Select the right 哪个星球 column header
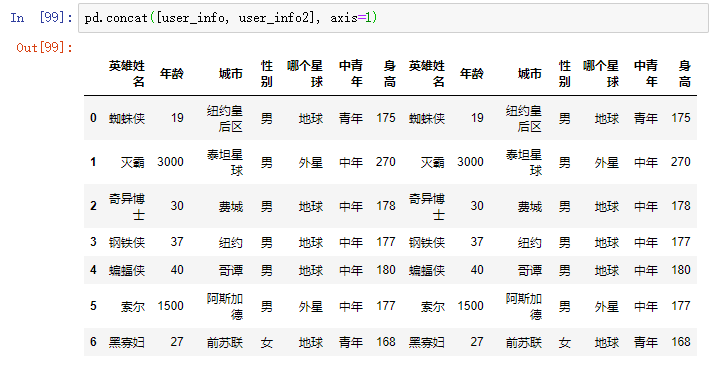 (601, 74)
